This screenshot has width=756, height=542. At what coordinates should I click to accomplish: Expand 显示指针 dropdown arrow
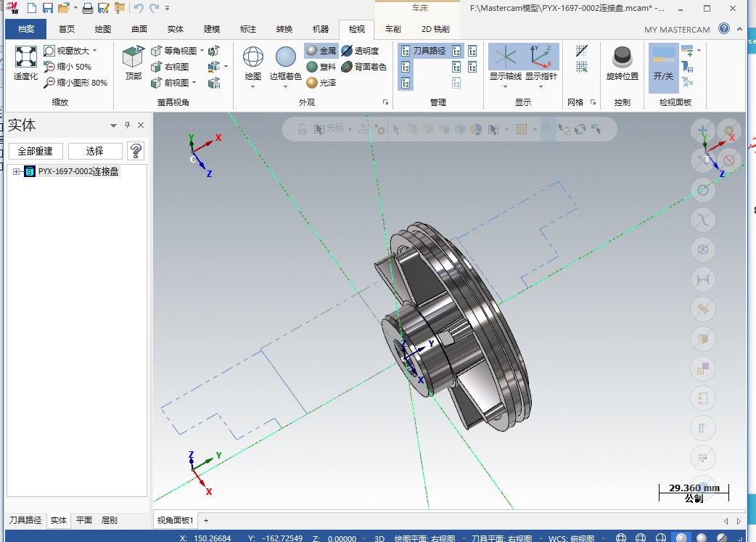(x=541, y=87)
